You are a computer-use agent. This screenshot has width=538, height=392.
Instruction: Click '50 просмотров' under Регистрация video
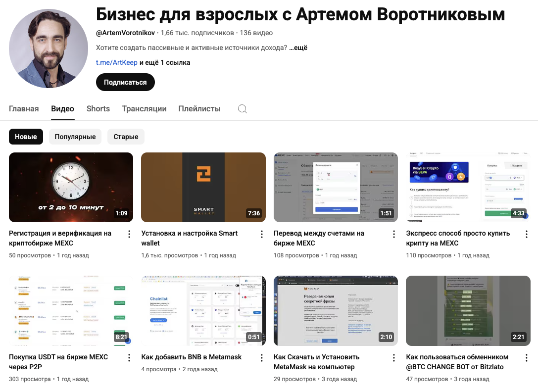tap(30, 255)
